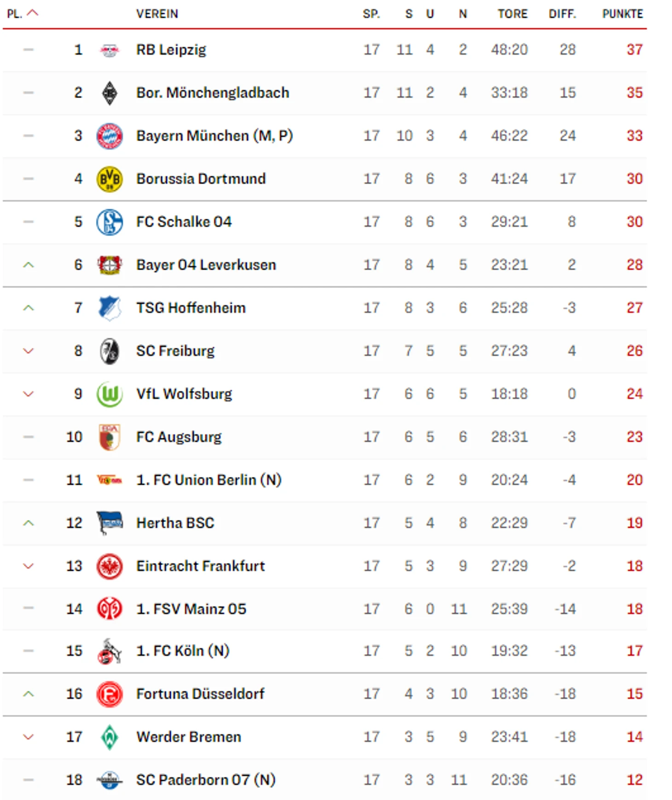Sort table by PL. position arrow
The width and height of the screenshot is (672, 800).
click(33, 13)
